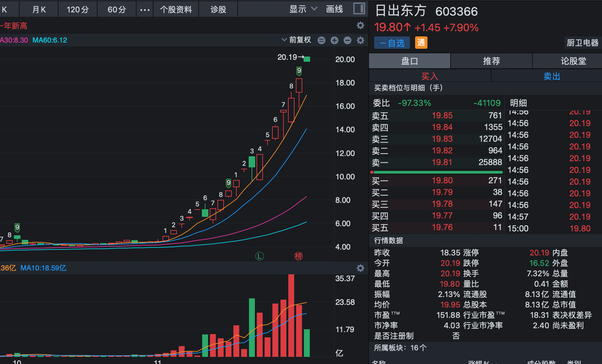
Task: Zoom in chart with plus circle
Action: [334, 40]
